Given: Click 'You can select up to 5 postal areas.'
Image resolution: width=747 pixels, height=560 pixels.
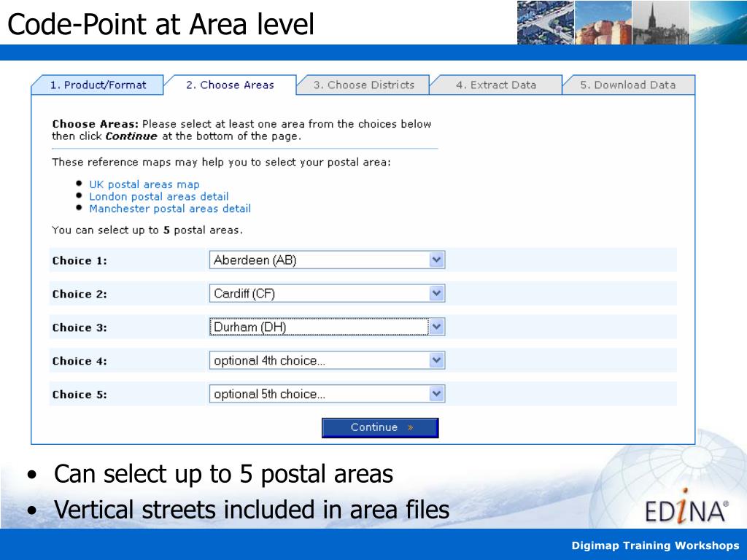Looking at the screenshot, I should pos(147,230).
